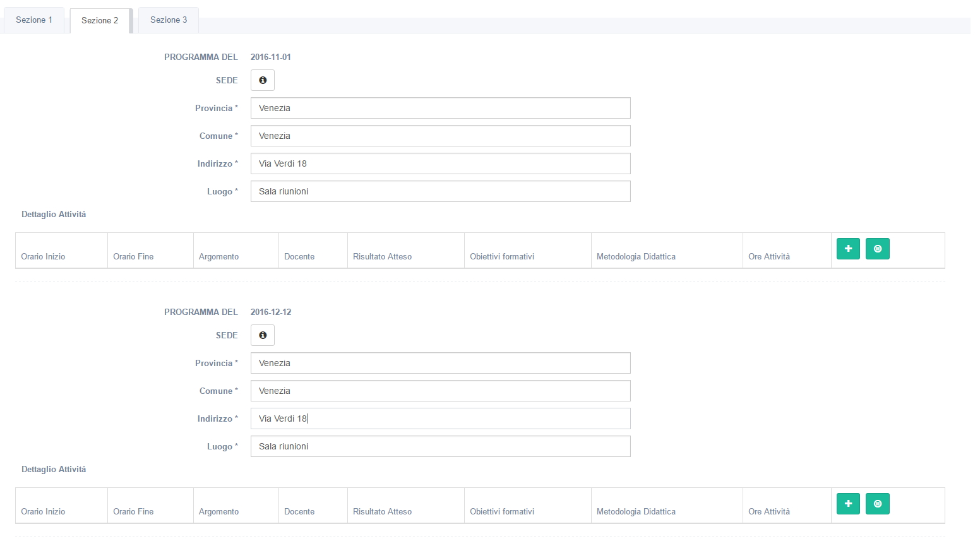Focus the Provincia field of the 2016-11-01 program
Image resolution: width=980 pixels, height=546 pixels.
click(x=440, y=108)
